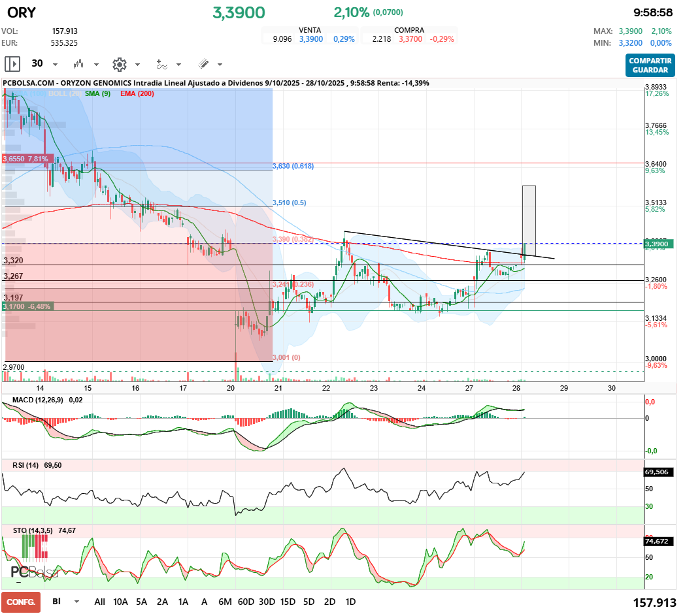685x616 pixels.
Task: Select the 5D time range
Action: (x=309, y=602)
